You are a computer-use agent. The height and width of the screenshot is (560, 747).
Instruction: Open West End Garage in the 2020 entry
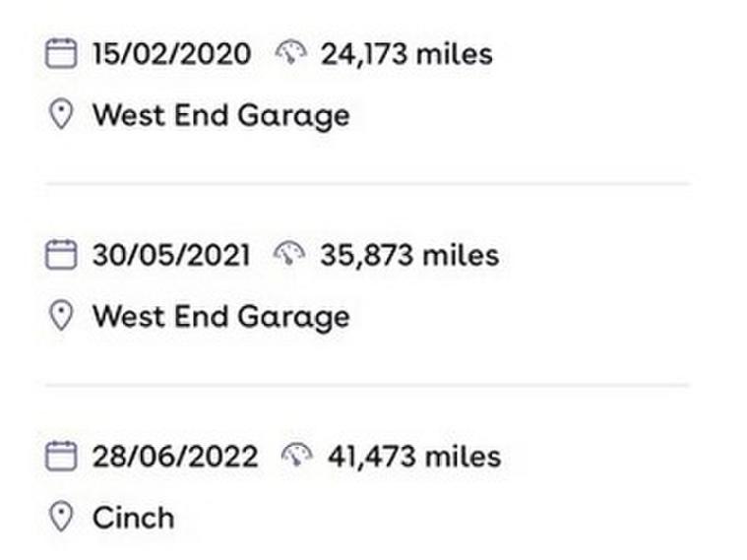[220, 116]
